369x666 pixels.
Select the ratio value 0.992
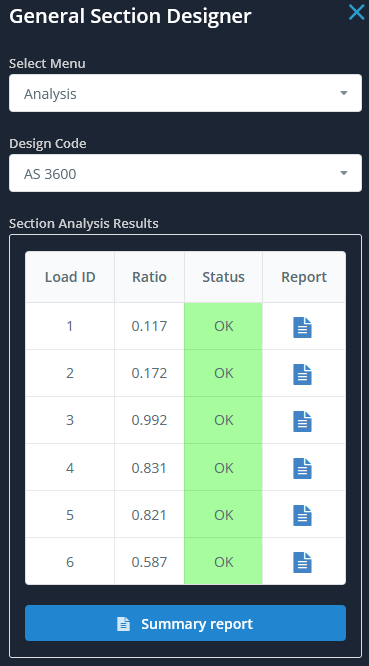(149, 420)
